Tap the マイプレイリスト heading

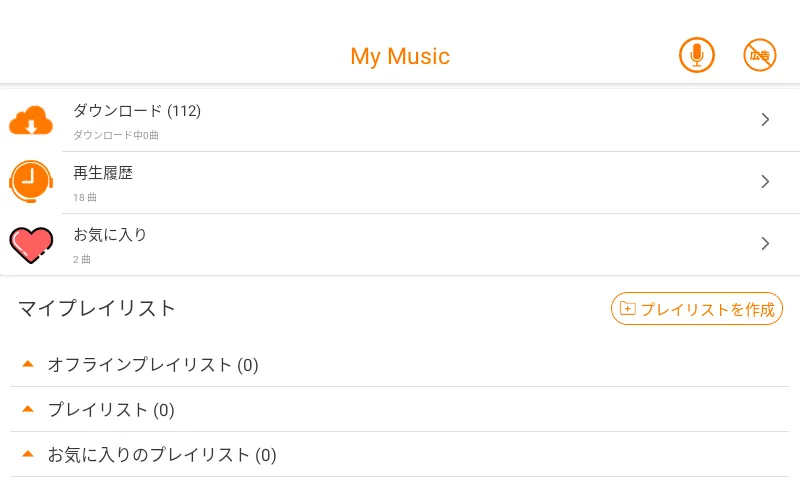(97, 308)
